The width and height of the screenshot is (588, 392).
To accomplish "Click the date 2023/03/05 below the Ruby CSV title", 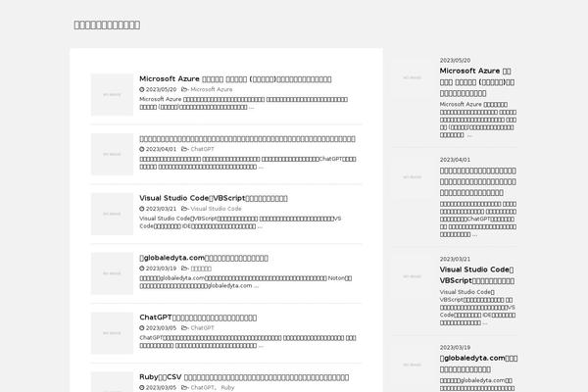I will pyautogui.click(x=161, y=388).
